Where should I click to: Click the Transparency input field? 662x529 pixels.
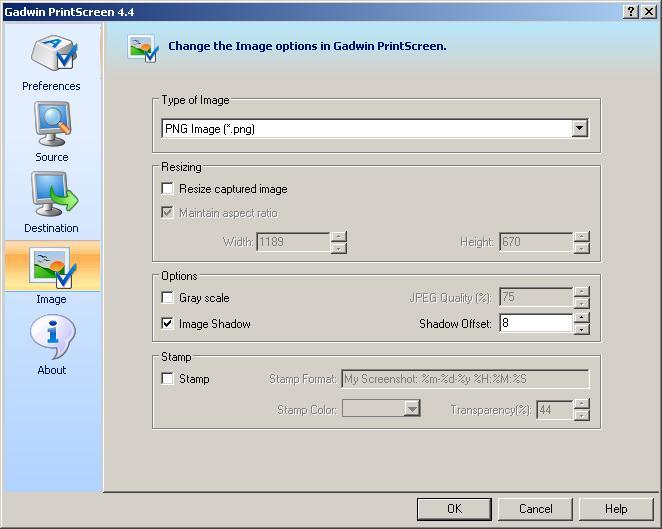pos(555,410)
